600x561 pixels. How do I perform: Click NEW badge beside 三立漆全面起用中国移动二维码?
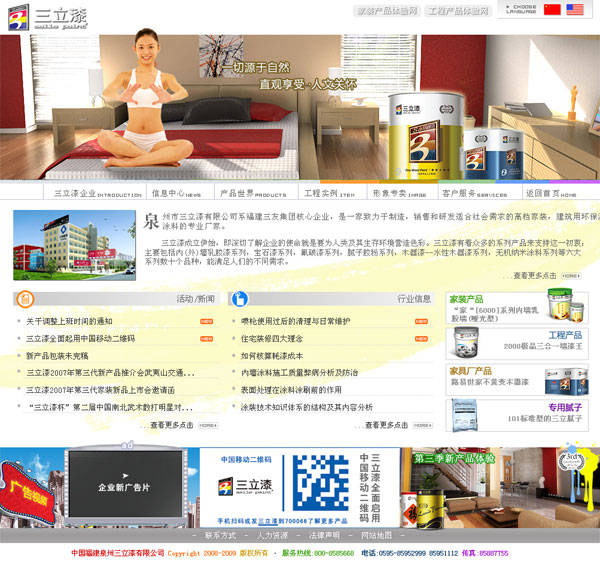(x=207, y=339)
